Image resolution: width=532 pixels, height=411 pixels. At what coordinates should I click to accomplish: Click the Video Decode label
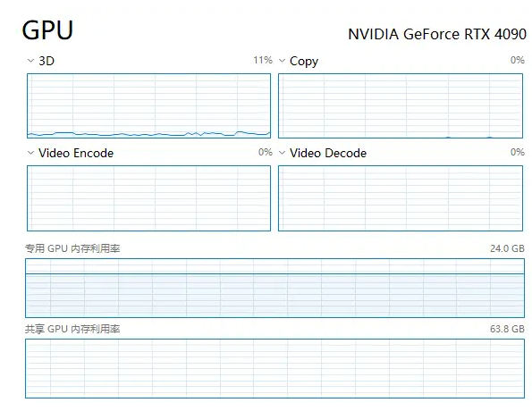click(x=328, y=153)
